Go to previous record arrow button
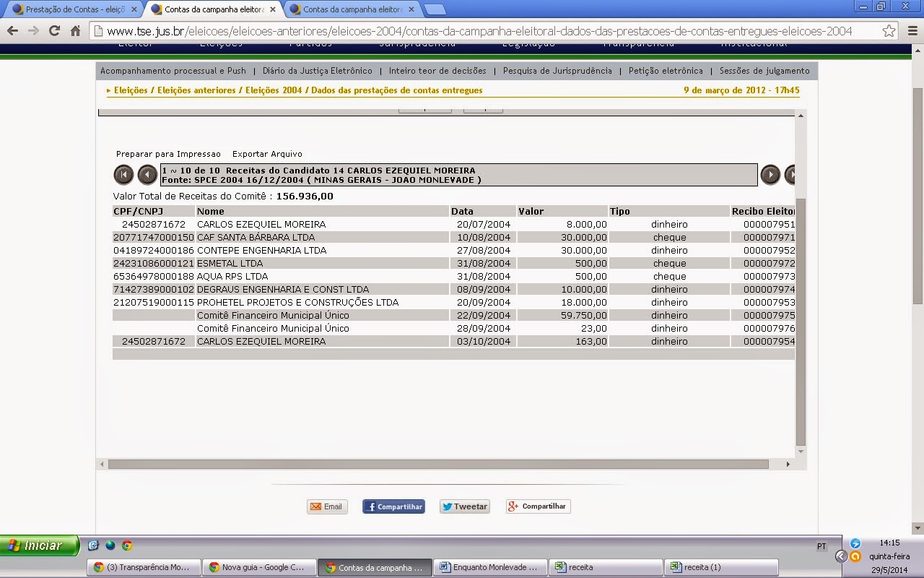 (x=147, y=175)
